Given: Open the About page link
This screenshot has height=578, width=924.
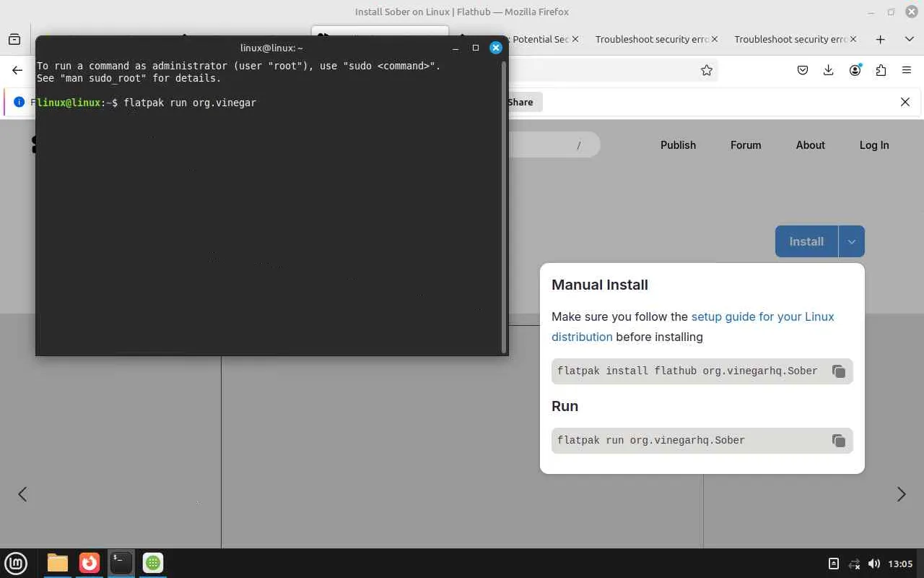Looking at the screenshot, I should click(810, 145).
